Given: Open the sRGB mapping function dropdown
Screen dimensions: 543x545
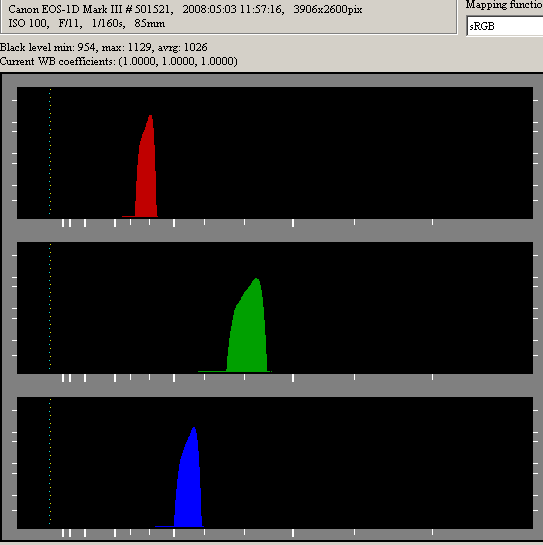Looking at the screenshot, I should click(x=505, y=26).
